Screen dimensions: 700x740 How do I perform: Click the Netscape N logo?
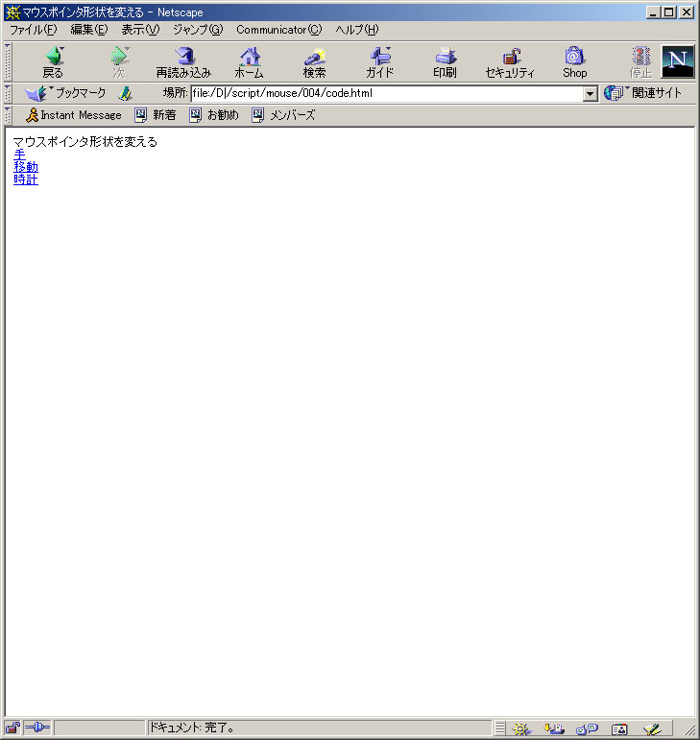pyautogui.click(x=678, y=61)
